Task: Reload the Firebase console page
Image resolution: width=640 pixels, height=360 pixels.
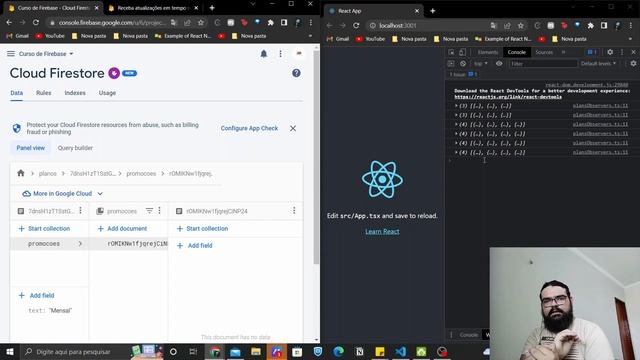Action: [36, 22]
